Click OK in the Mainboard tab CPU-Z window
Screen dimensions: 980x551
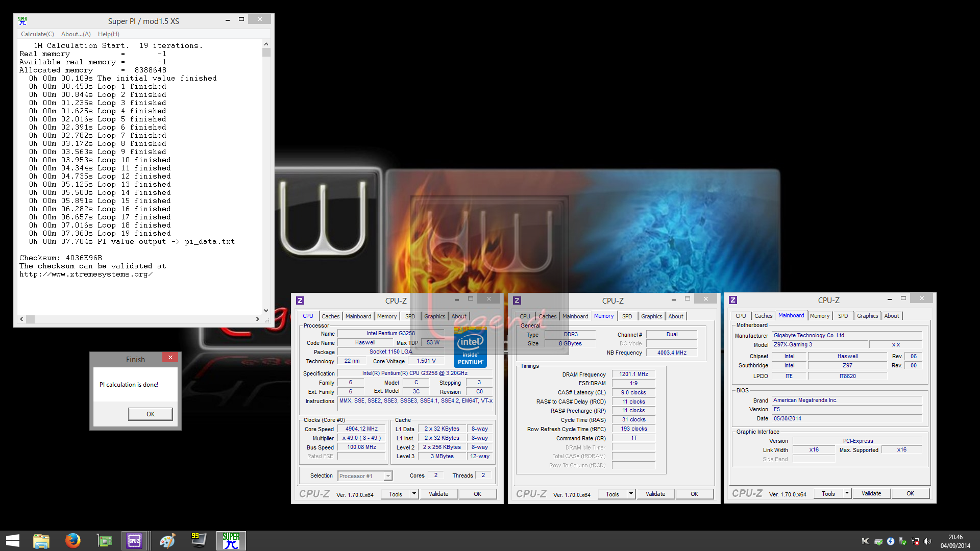[x=910, y=493]
